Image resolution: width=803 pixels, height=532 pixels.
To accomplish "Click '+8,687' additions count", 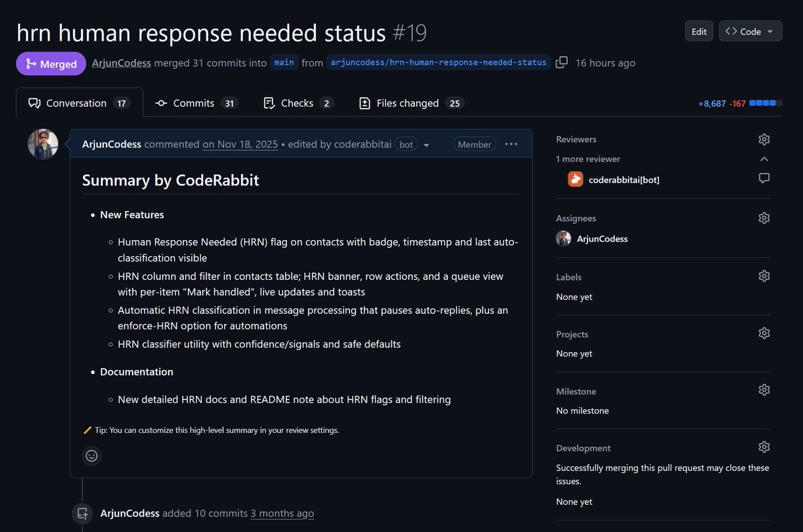I will [x=712, y=104].
